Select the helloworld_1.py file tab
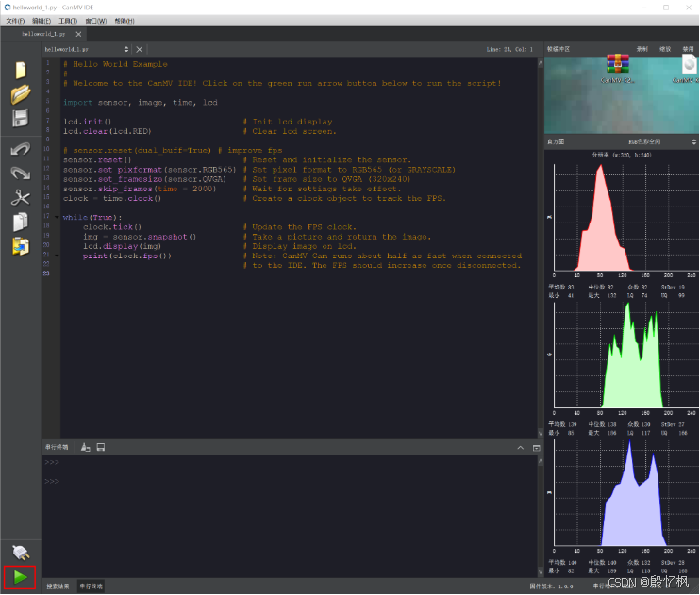700x595 pixels. (43, 34)
